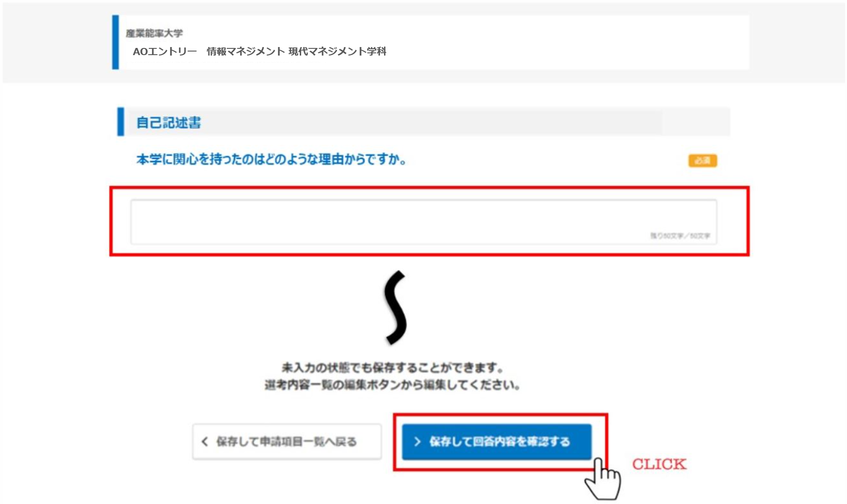The height and width of the screenshot is (504, 847).
Task: Click 現代マネジメント学科 in the header title
Action: pos(337,52)
